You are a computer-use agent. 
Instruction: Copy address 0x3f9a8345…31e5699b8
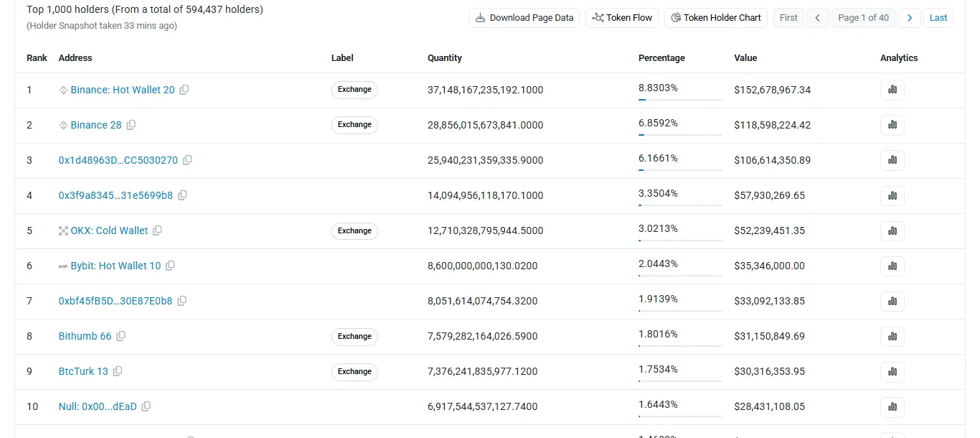pos(182,195)
